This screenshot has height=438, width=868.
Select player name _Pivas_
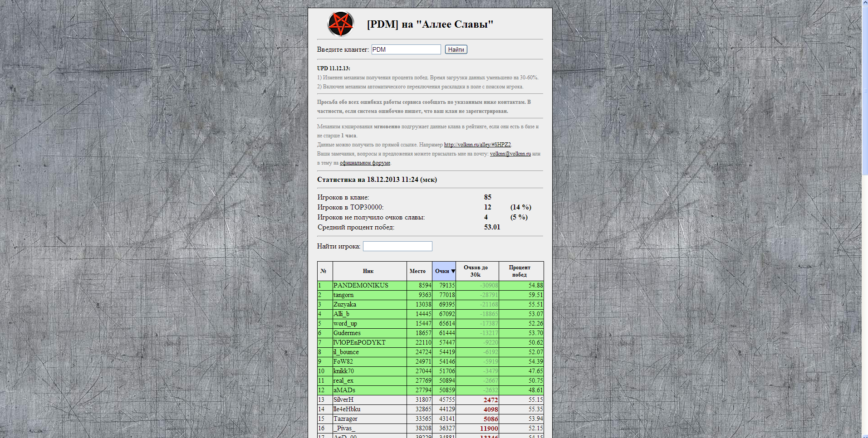(x=344, y=428)
